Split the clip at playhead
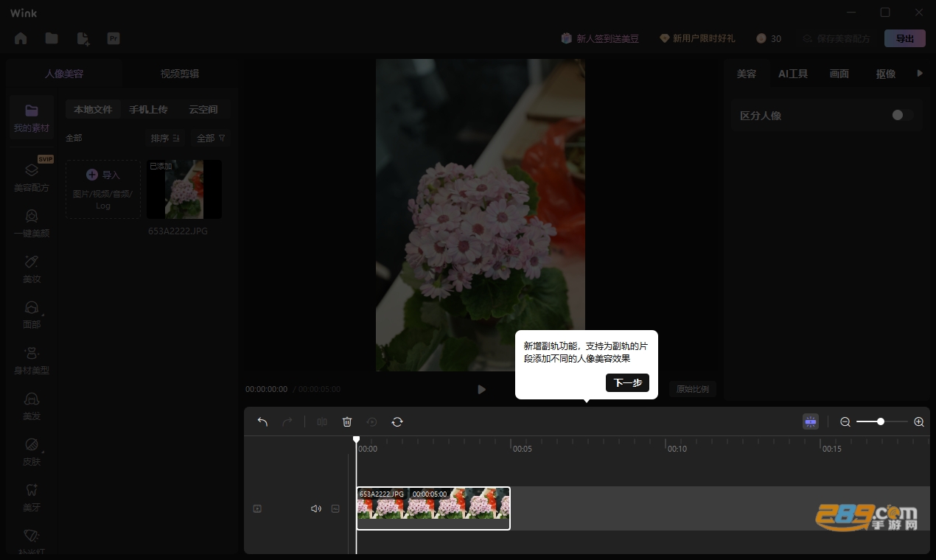Viewport: 936px width, 560px height. 322,421
